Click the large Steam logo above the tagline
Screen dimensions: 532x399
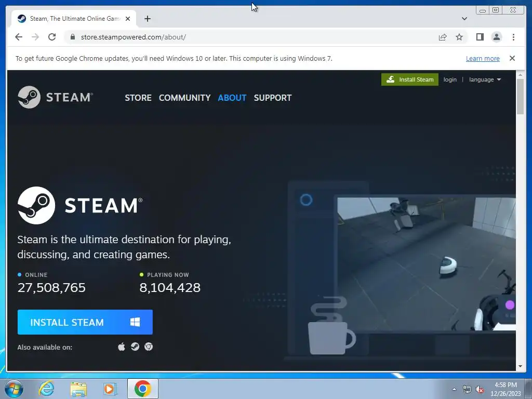coord(80,205)
